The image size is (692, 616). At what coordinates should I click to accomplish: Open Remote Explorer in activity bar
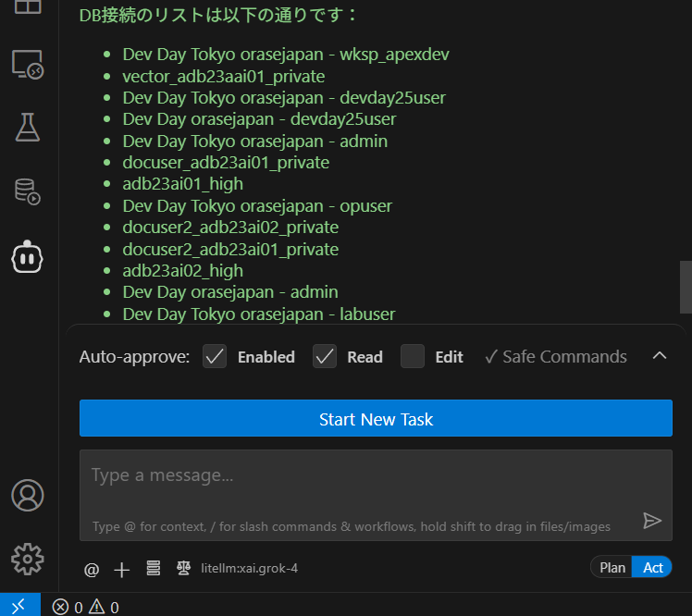[x=28, y=65]
